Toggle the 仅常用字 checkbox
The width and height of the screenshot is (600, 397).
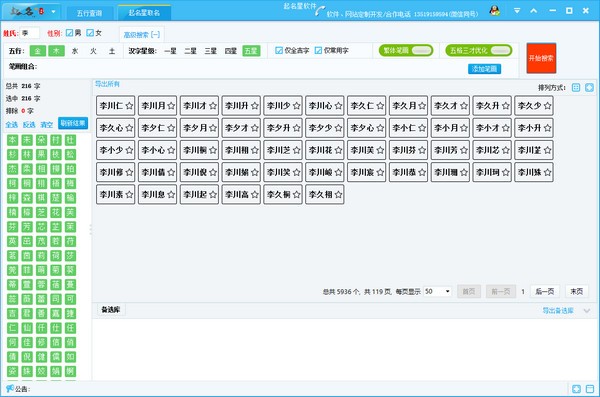pos(318,51)
